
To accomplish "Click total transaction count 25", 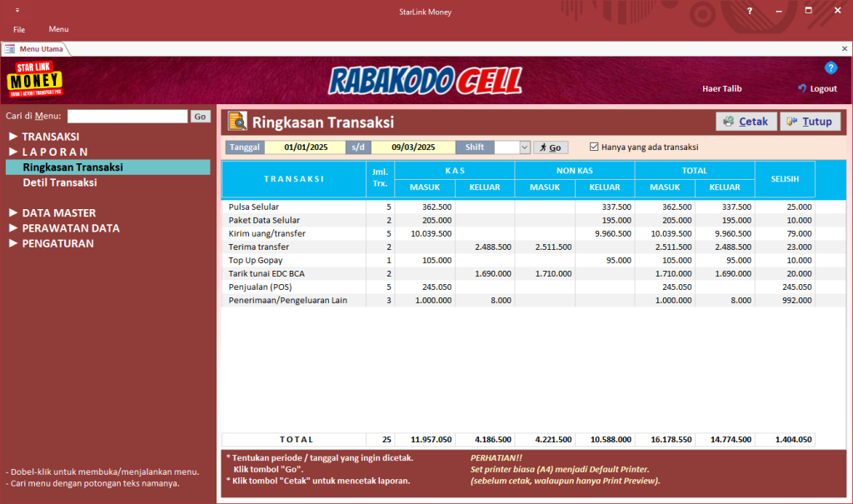I will [387, 439].
